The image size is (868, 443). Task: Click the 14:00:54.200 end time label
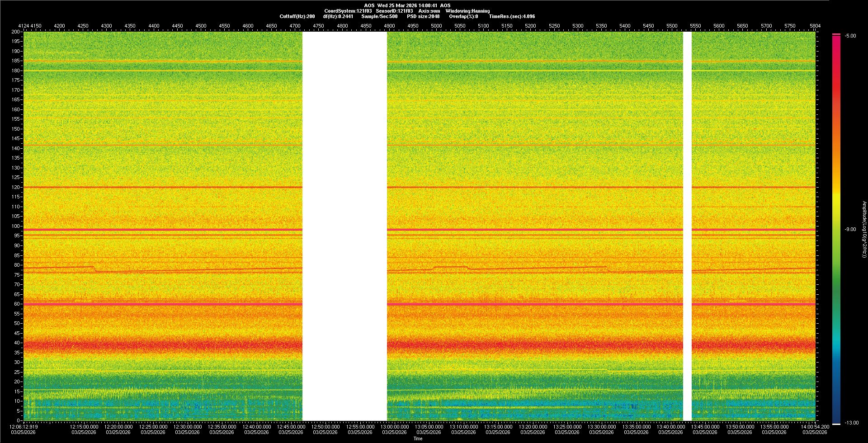coord(815,427)
